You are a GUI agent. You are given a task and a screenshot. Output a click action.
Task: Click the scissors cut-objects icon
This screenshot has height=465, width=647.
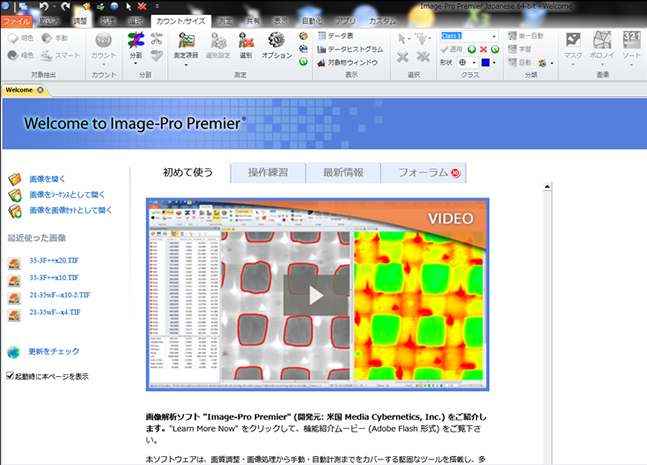(x=156, y=39)
